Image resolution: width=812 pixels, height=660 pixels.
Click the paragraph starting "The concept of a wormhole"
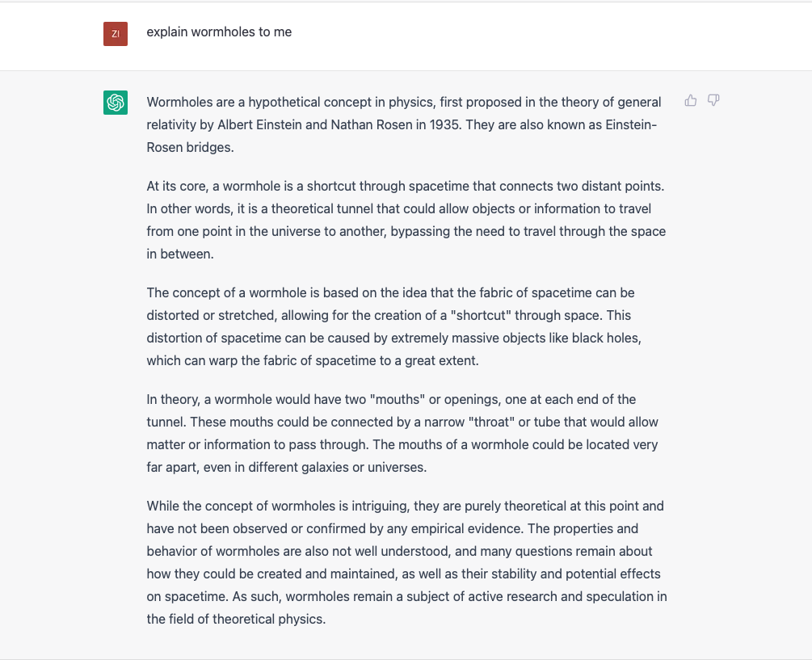coord(394,326)
